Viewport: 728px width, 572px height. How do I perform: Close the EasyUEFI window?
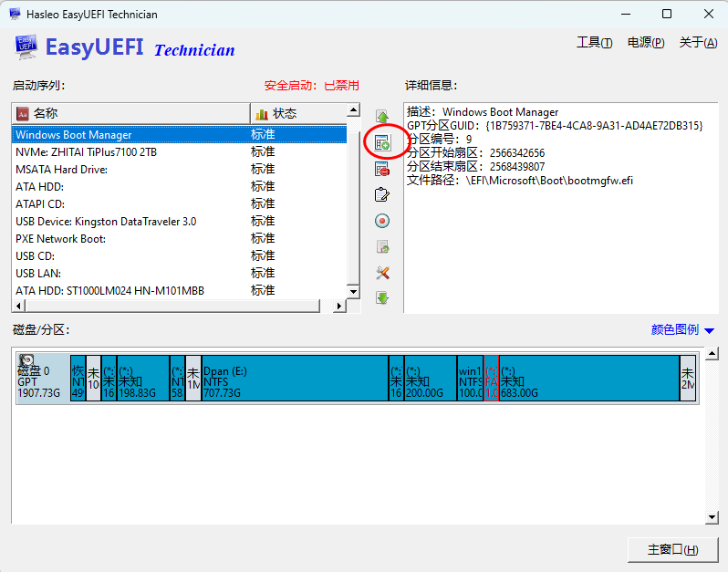709,14
